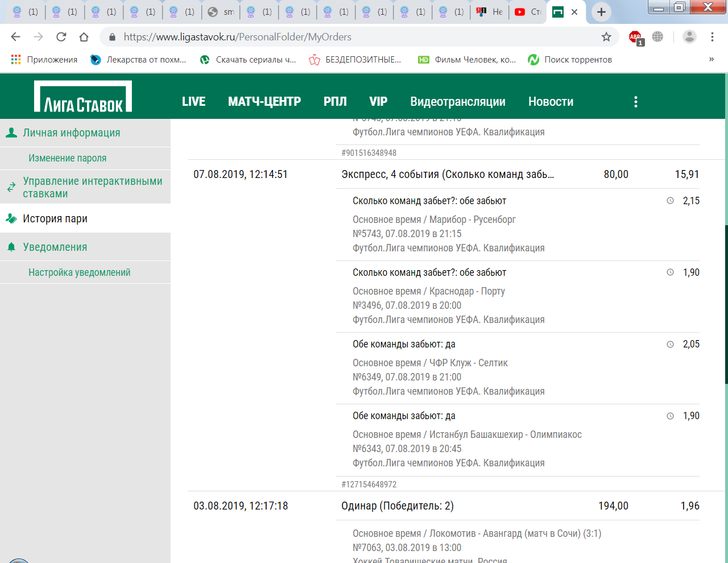Open the three-dot site menu in header
The width and height of the screenshot is (728, 563).
coord(636,102)
